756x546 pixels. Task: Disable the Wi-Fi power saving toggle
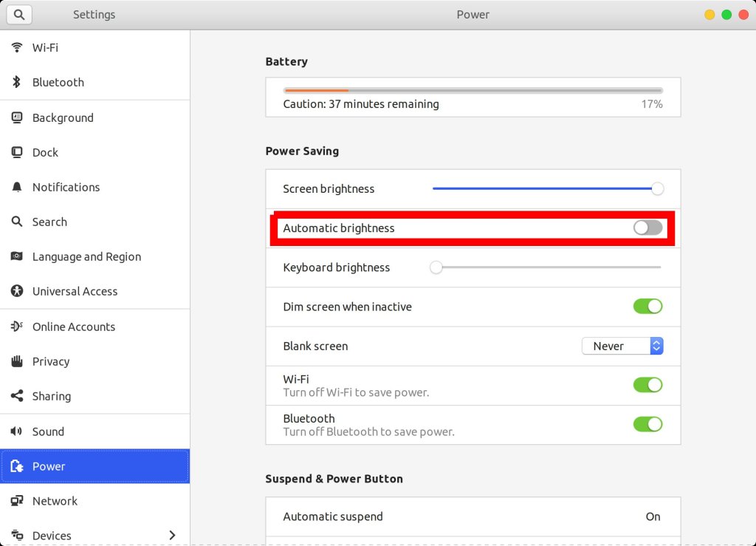coord(647,385)
